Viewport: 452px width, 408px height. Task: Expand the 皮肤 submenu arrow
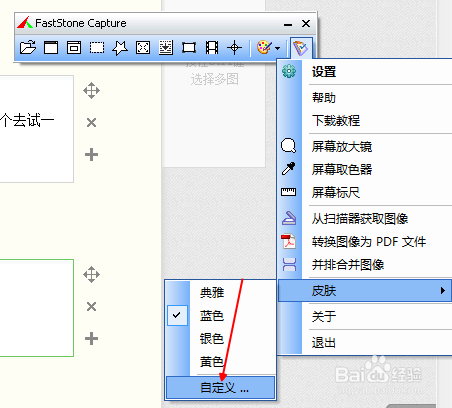(x=443, y=290)
